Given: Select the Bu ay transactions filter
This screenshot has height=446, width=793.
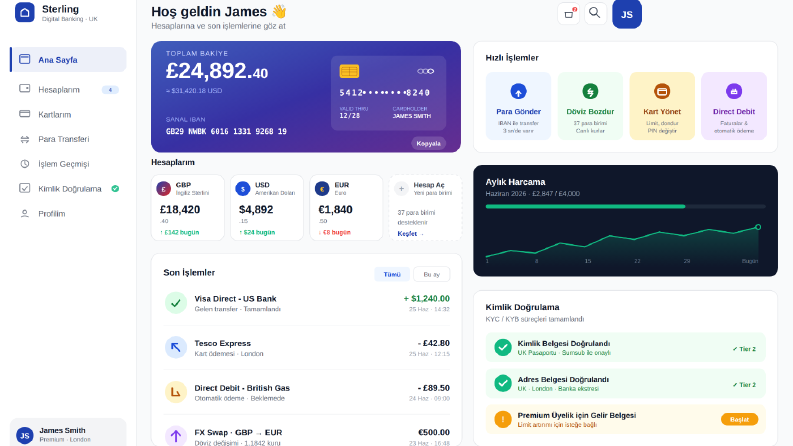Looking at the screenshot, I should (x=431, y=274).
